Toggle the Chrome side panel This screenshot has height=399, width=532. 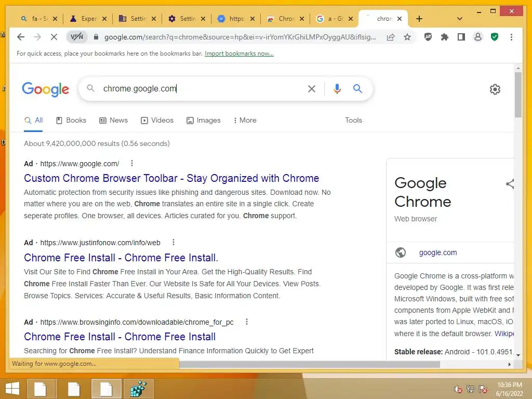(x=461, y=37)
